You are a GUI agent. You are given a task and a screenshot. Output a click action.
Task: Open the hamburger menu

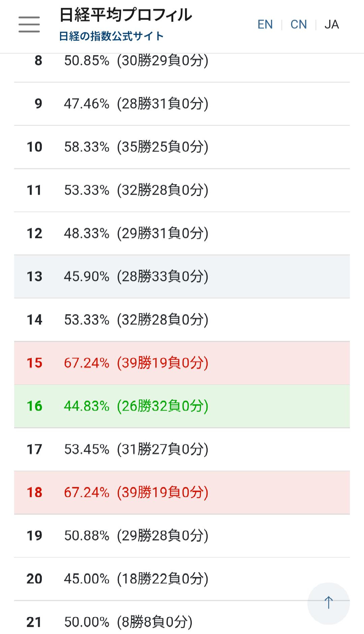pos(29,25)
